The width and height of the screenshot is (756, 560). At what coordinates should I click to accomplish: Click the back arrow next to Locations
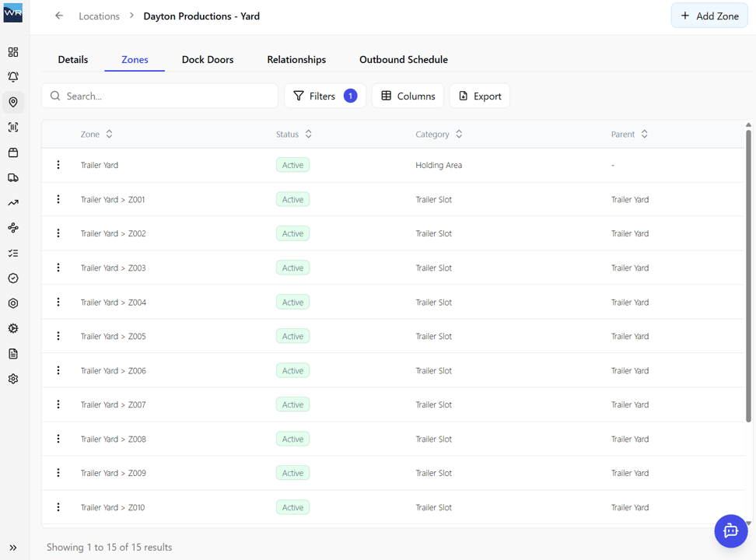[59, 16]
